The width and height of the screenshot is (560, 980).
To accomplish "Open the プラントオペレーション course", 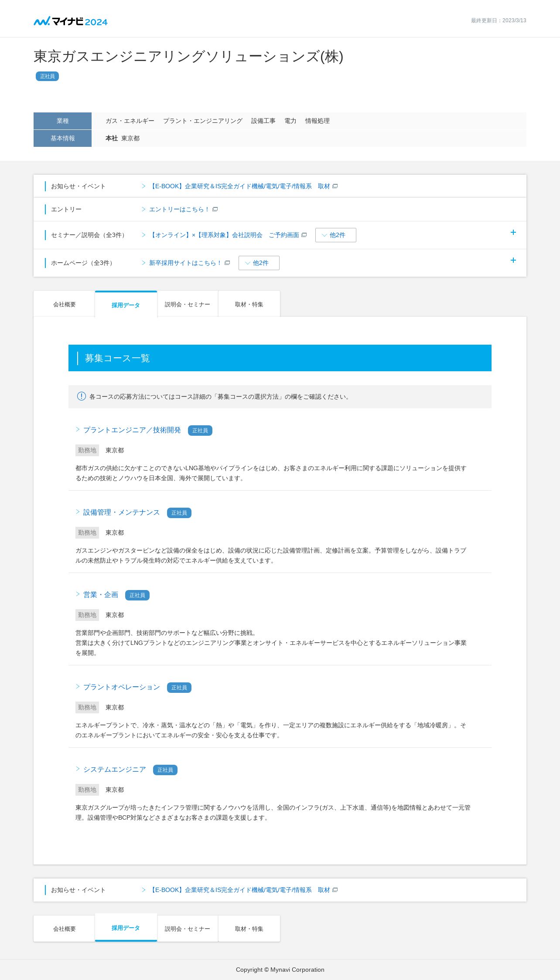I will pos(122,687).
